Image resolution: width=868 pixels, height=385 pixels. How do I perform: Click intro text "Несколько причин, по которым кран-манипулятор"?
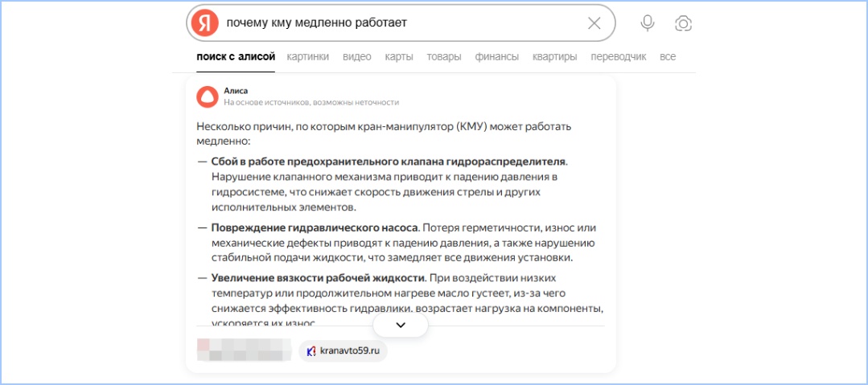[325, 127]
